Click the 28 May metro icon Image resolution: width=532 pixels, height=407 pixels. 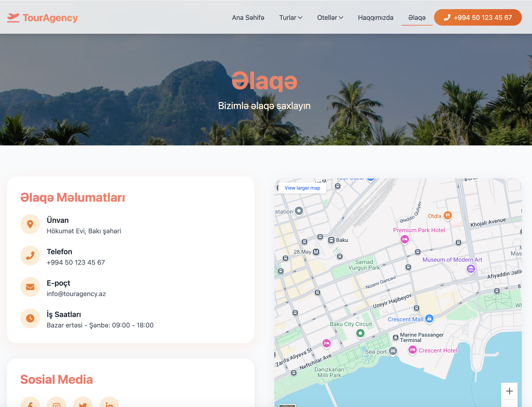point(316,252)
